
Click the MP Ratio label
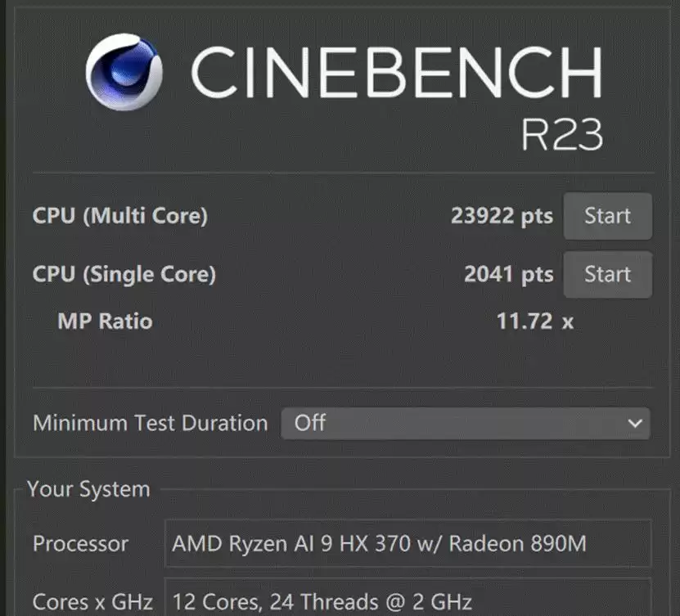pos(105,321)
